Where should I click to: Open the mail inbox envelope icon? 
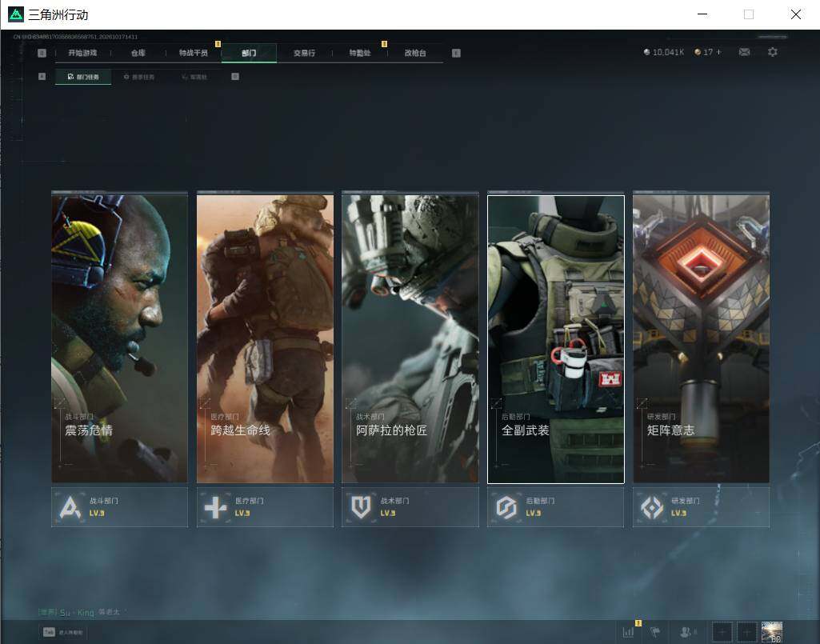[x=744, y=52]
